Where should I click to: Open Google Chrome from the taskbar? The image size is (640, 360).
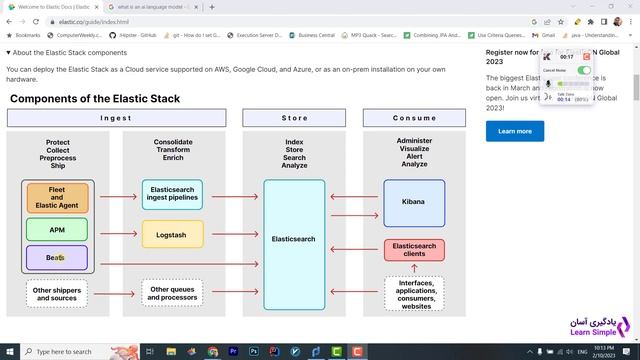click(212, 351)
